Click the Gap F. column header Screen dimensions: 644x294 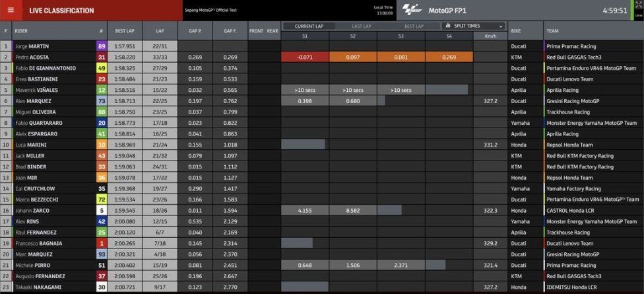(230, 31)
